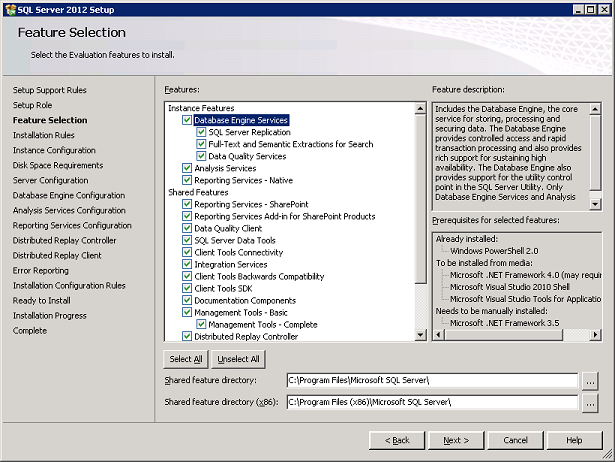Select Installation Progress step
This screenshot has height=462, width=615.
point(50,316)
